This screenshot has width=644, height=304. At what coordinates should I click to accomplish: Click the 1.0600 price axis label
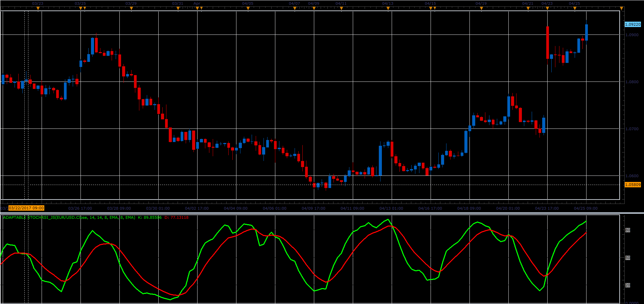pyautogui.click(x=632, y=176)
